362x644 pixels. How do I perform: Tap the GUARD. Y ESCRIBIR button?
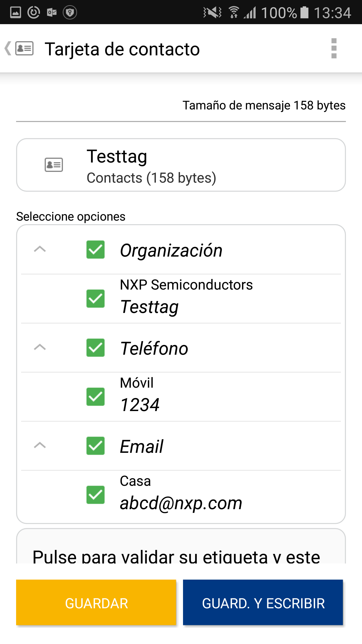[x=263, y=602]
